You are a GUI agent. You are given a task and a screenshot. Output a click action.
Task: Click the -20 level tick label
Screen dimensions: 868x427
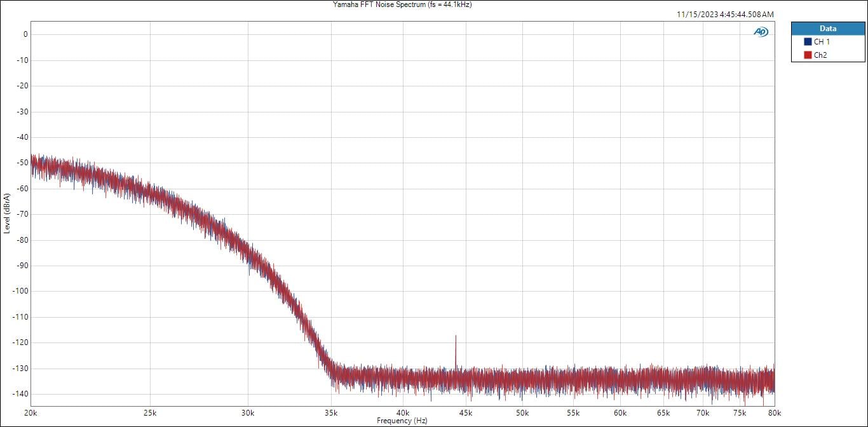22,86
